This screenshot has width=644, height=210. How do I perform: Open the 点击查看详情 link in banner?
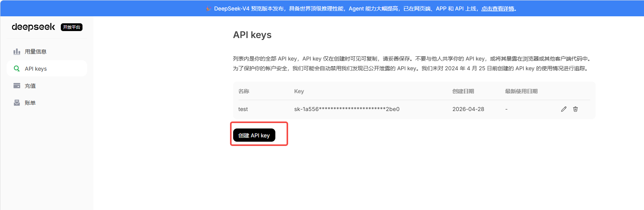[498, 9]
